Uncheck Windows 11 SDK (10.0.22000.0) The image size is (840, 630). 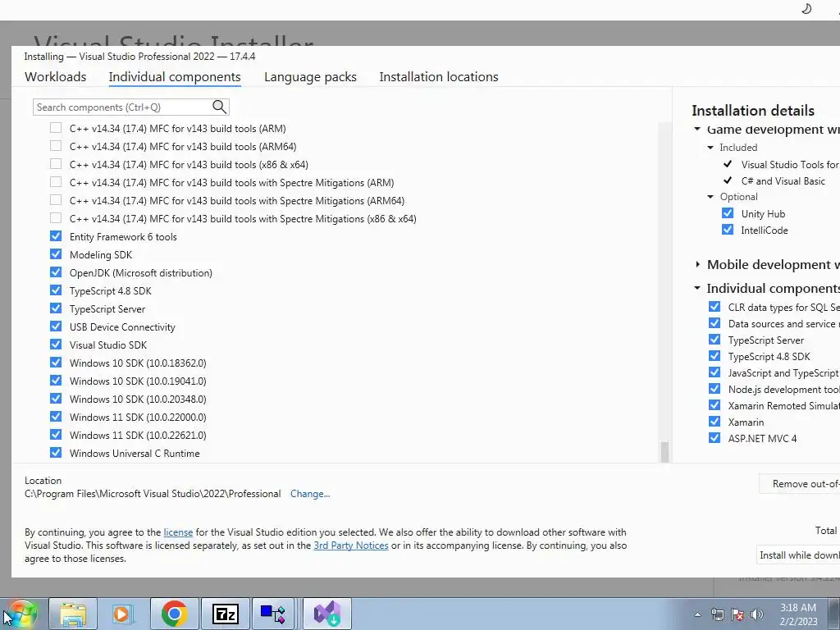click(x=56, y=416)
